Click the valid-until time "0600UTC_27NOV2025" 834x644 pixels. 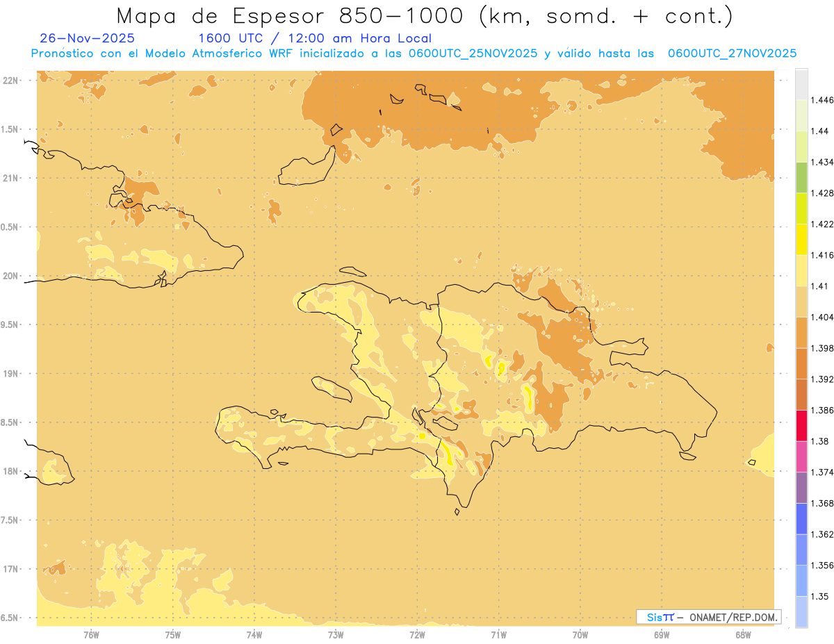pyautogui.click(x=733, y=53)
